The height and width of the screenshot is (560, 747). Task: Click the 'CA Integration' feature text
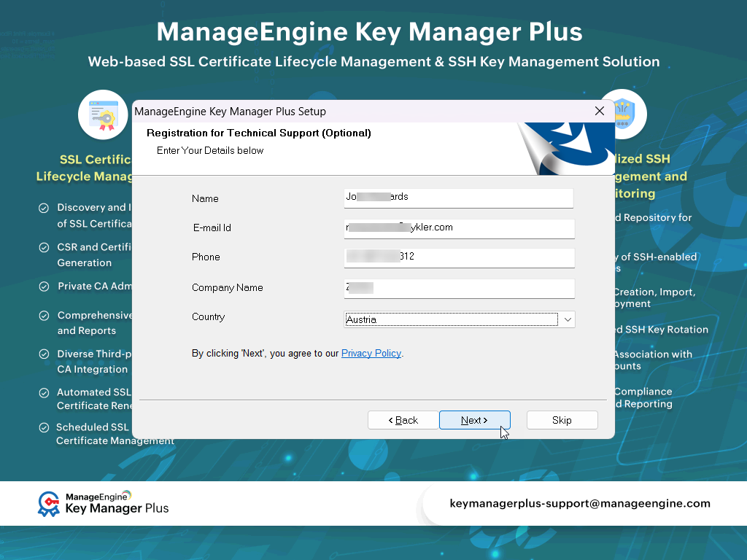tap(93, 370)
